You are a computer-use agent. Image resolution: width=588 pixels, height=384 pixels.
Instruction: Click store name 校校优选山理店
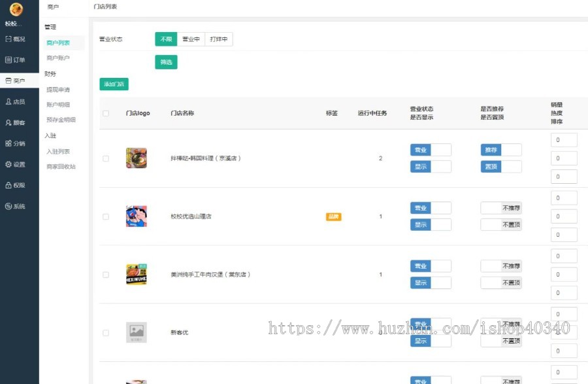click(x=191, y=217)
